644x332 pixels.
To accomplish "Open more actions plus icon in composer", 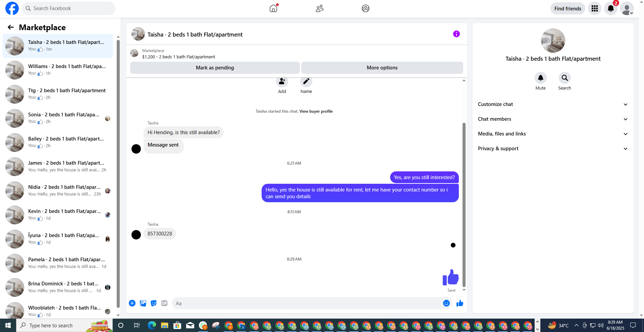I will [132, 303].
